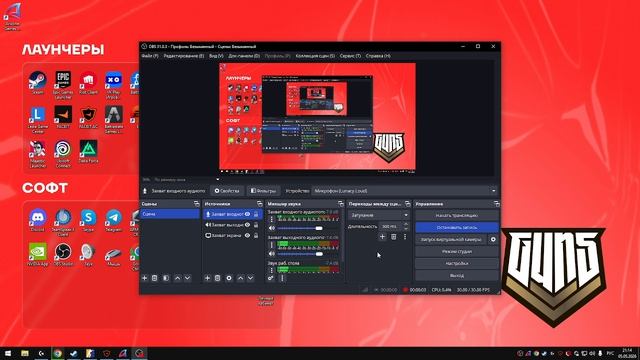Open source properties gear in Sources panel
The width and height of the screenshot is (640, 360).
(229, 278)
